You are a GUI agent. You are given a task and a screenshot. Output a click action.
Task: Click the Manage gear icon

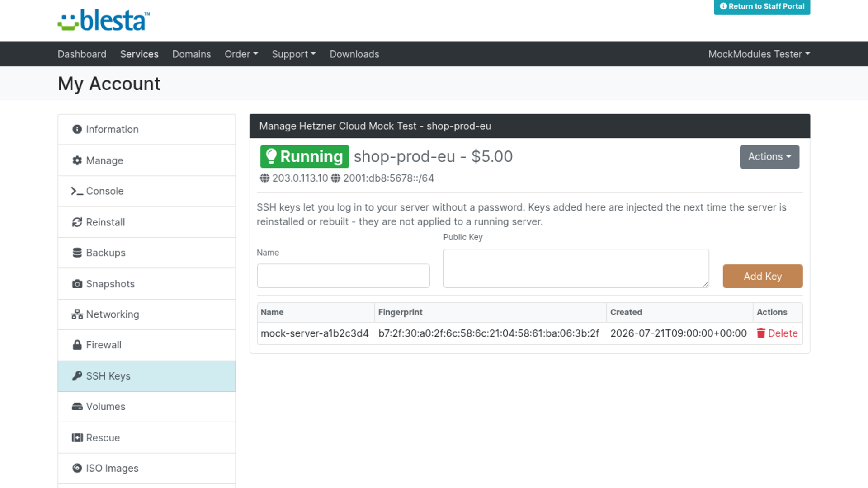pyautogui.click(x=77, y=160)
